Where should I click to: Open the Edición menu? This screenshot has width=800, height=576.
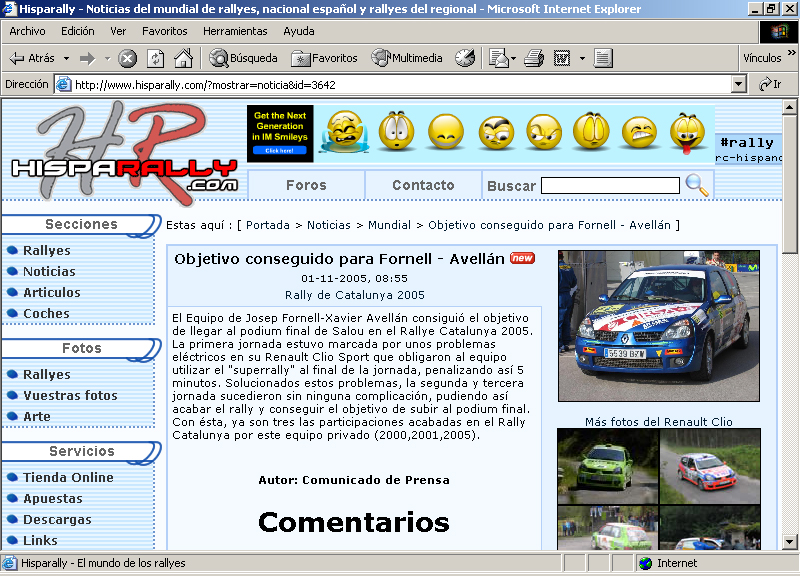[78, 31]
